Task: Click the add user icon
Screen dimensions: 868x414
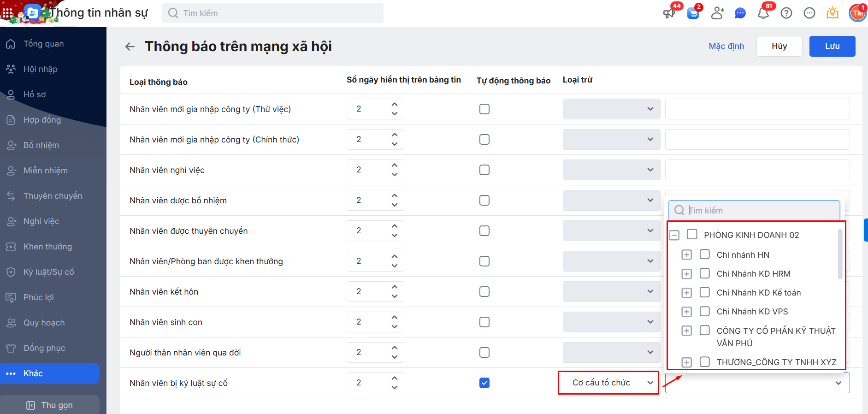Action: (x=717, y=13)
